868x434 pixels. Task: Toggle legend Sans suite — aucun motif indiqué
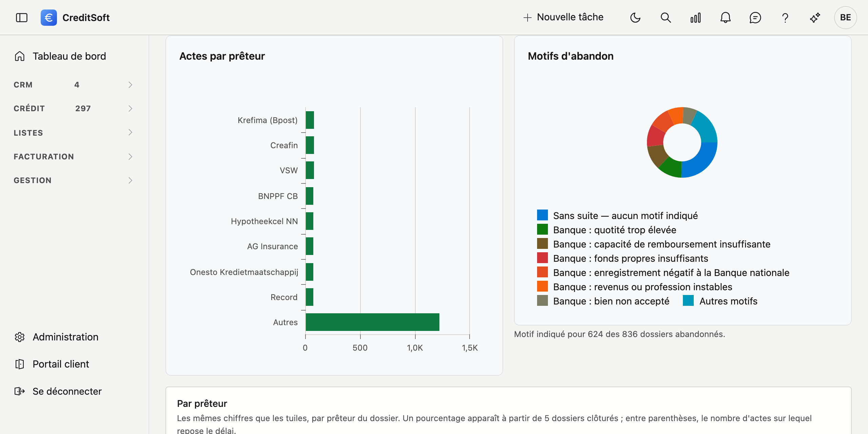(x=617, y=216)
